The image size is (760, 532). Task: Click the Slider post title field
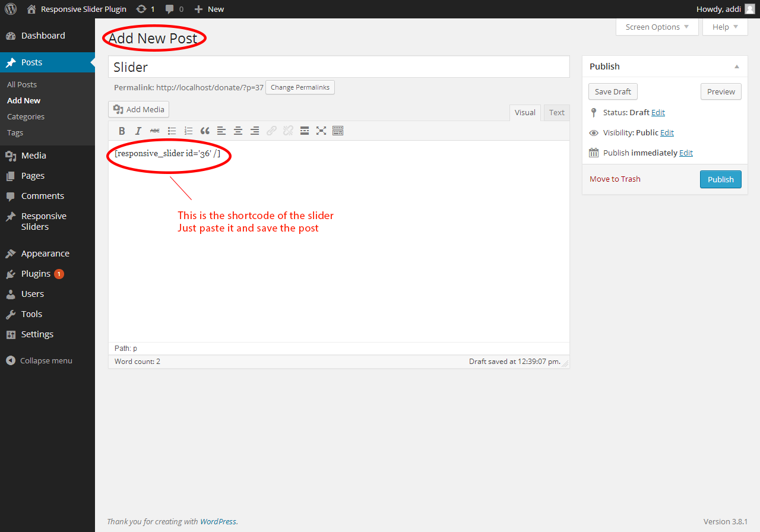point(339,67)
